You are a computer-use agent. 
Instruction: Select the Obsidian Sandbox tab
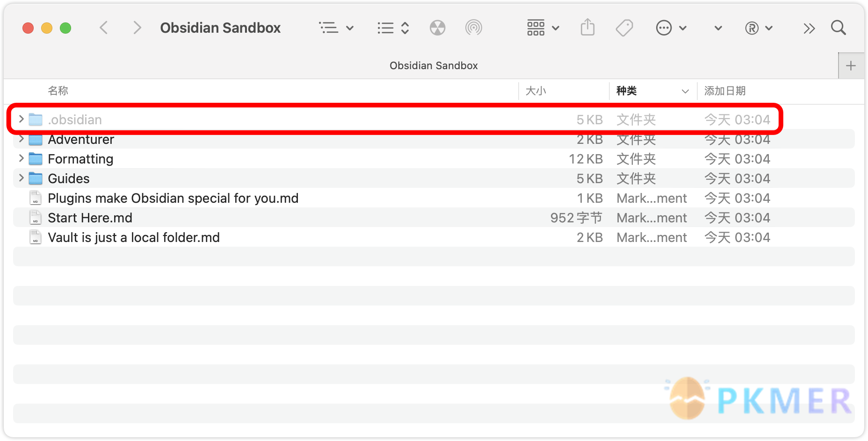(434, 66)
